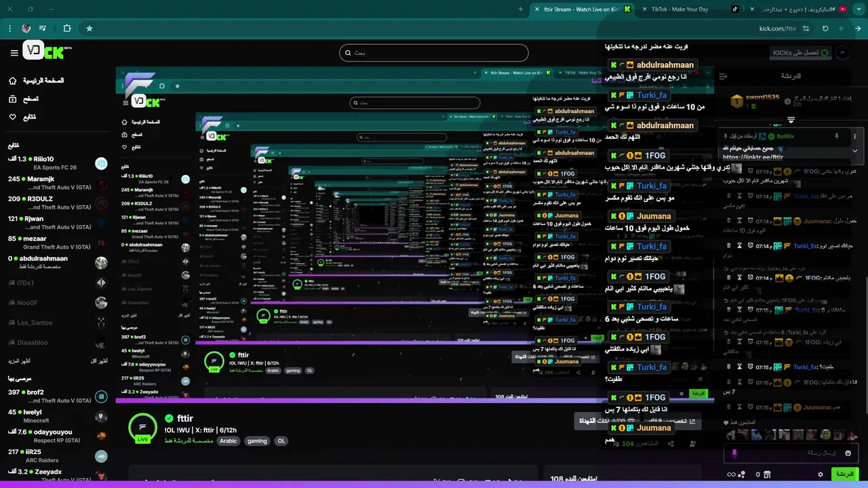
Task: Open the home page sidebar item
Action: (36, 81)
